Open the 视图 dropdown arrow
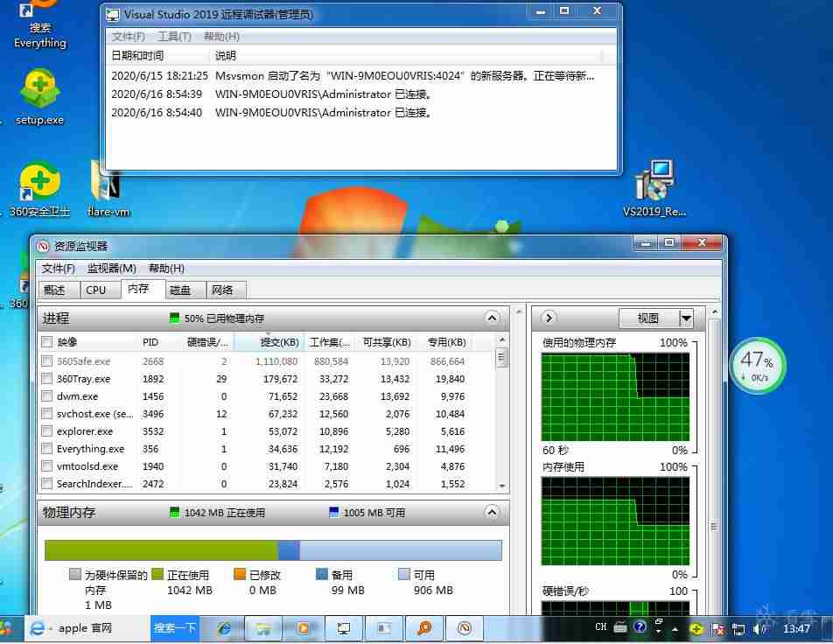Screen dimensions: 833x644 coord(686,318)
